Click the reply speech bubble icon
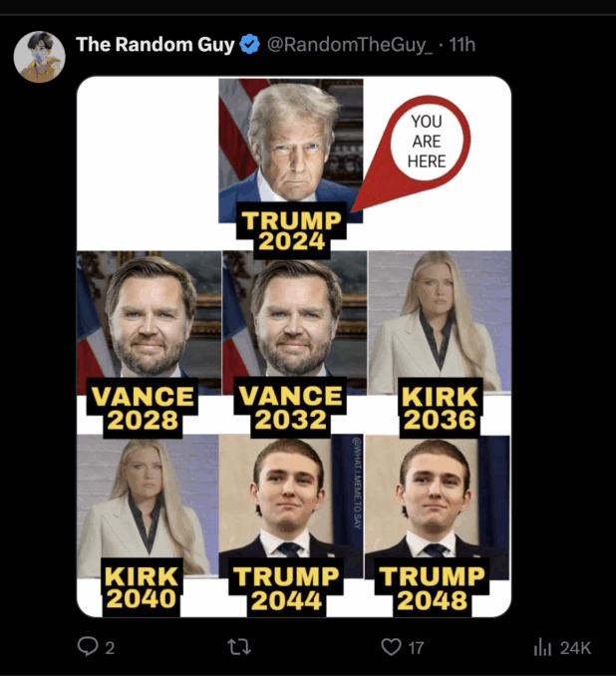This screenshot has height=676, width=616. 88,647
